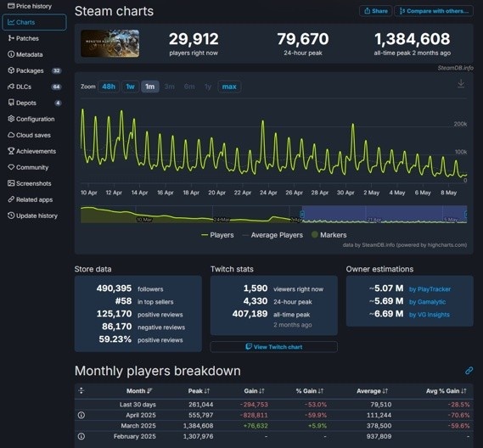Open the Price history sidebar item

click(x=30, y=6)
